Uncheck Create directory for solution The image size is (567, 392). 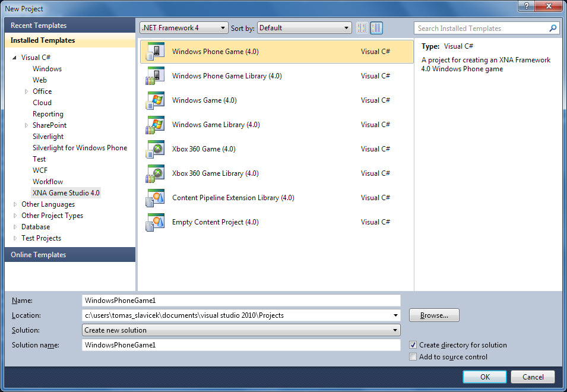[x=413, y=345]
